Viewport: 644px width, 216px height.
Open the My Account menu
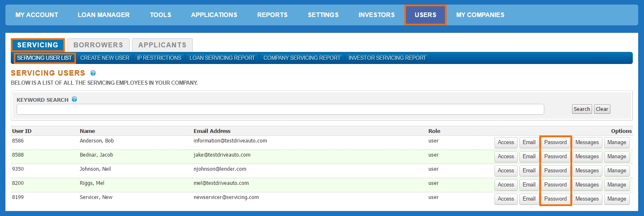37,15
